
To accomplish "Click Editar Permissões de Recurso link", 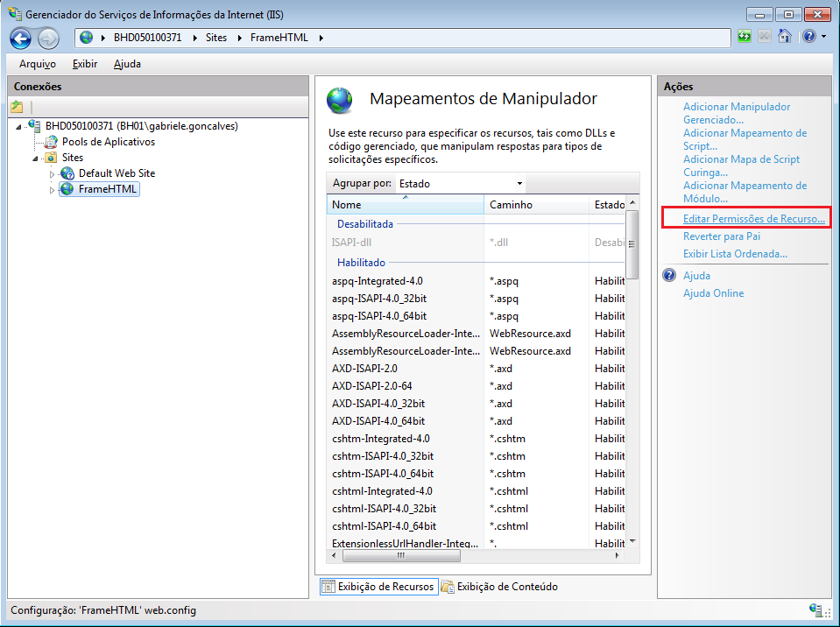I will 754,218.
